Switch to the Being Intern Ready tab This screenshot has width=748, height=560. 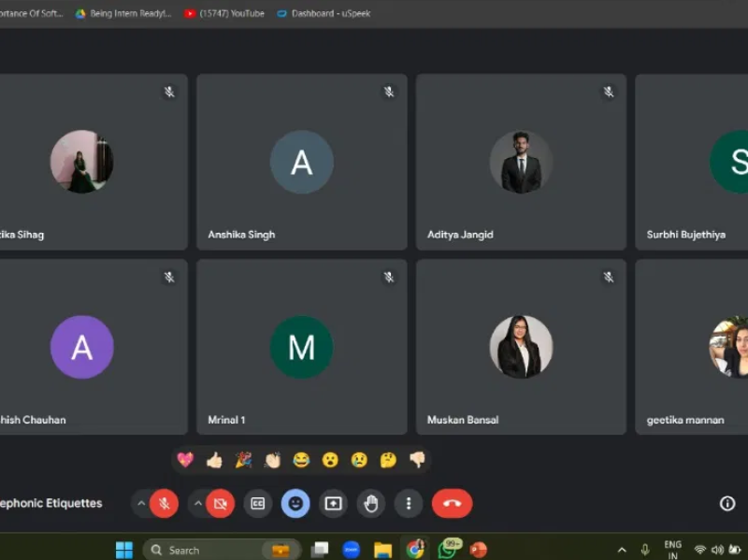point(124,13)
